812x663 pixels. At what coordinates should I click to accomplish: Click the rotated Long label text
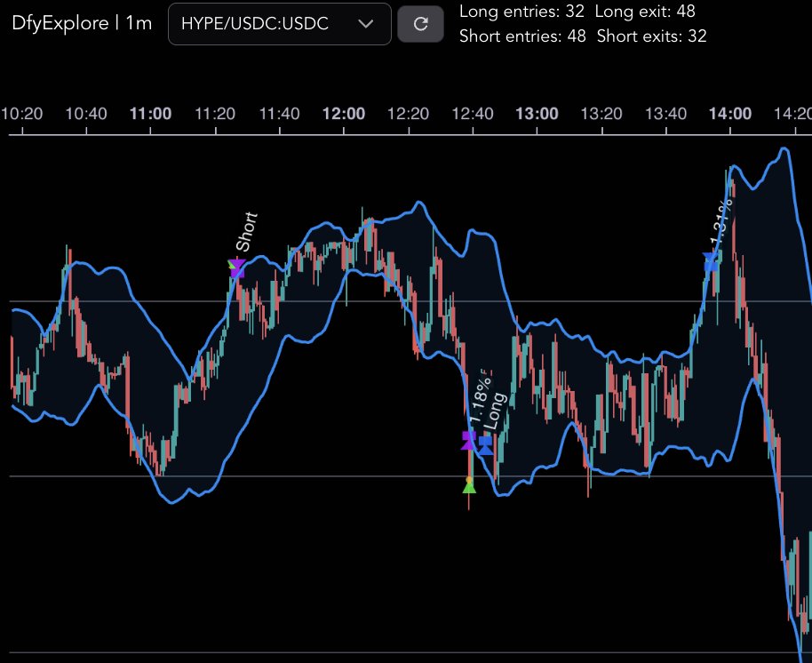point(495,411)
